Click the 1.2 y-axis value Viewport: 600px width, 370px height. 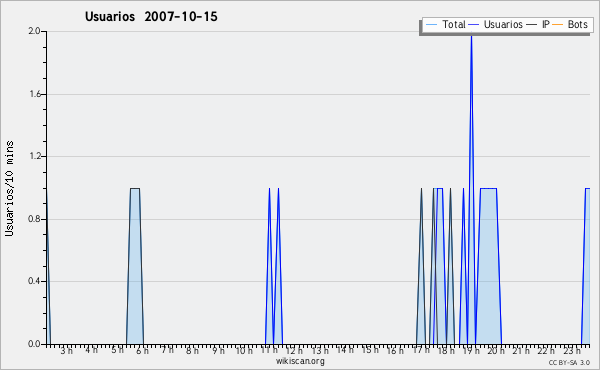(x=35, y=156)
